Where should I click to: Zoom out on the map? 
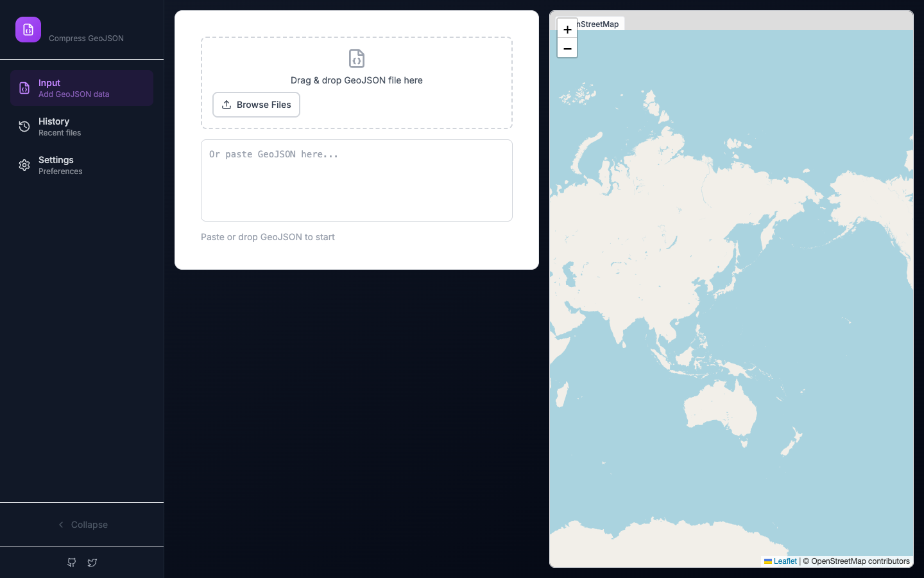coord(567,48)
